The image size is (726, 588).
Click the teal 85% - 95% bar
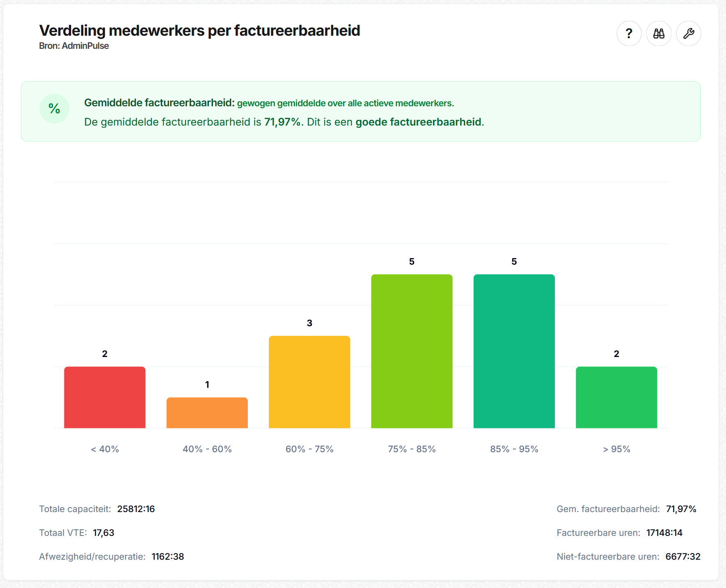(514, 351)
